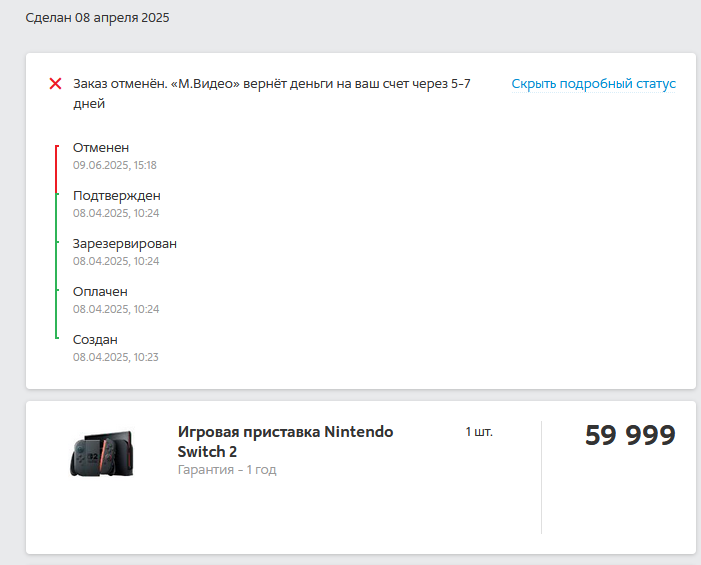Click the 'Заказ отменён' refund message

(272, 93)
